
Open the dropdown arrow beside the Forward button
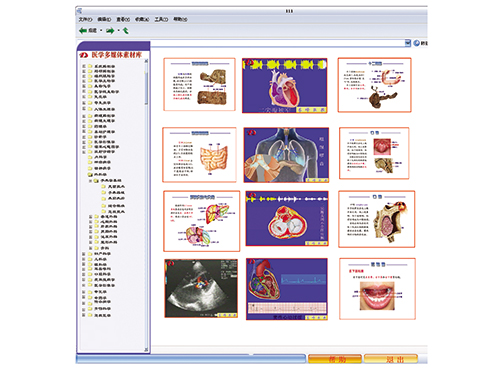tap(119, 31)
